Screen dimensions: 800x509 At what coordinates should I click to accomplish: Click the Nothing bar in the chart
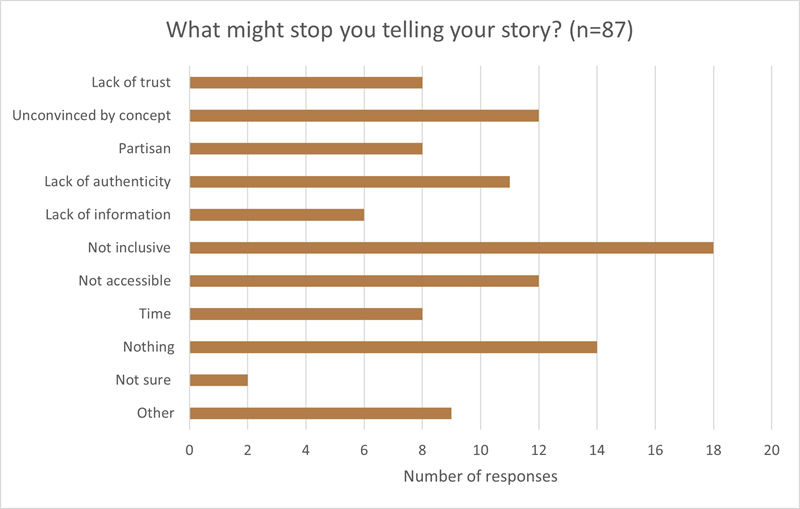[393, 347]
